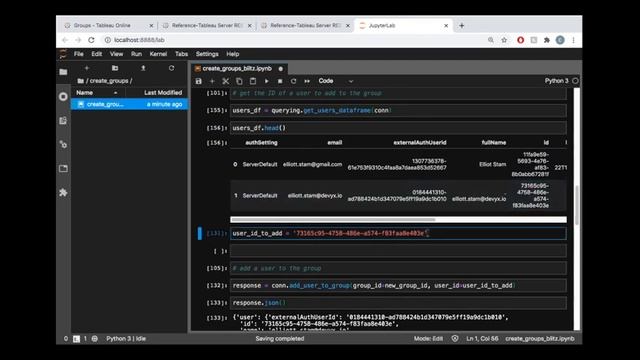This screenshot has height=360, width=640.
Task: Open the Help menu
Action: 233,54
